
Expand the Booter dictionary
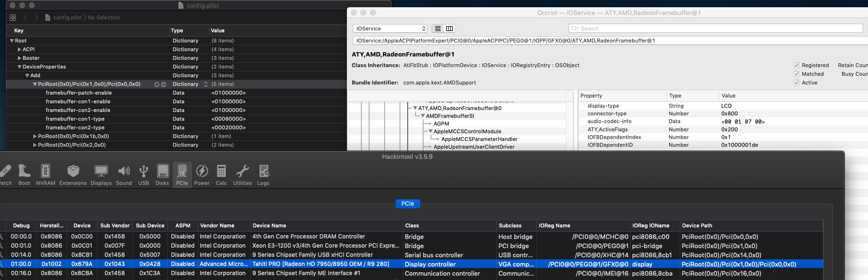19,58
